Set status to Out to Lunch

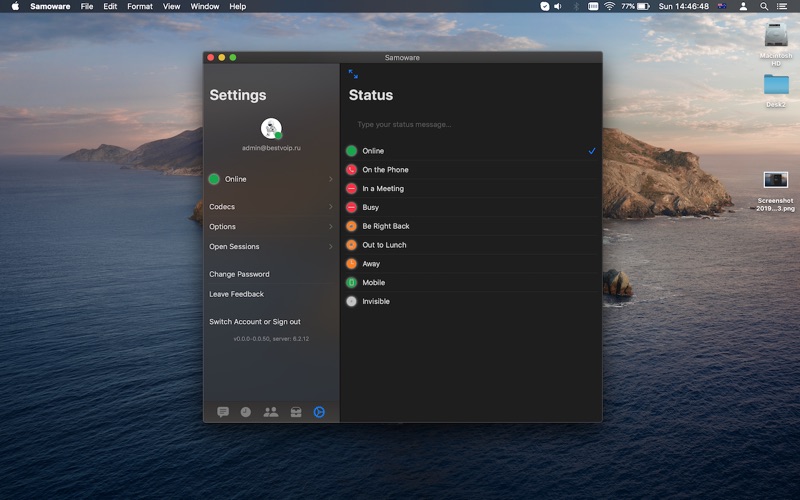pos(471,245)
